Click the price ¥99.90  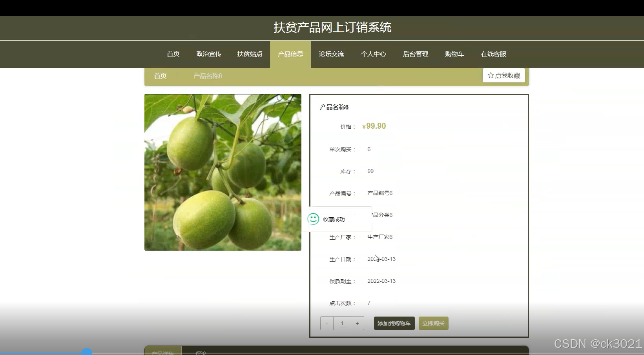(x=374, y=126)
